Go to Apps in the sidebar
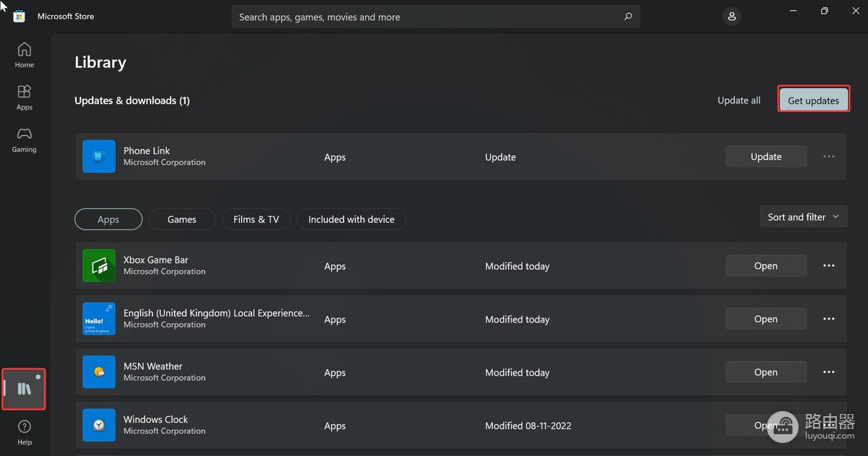This screenshot has height=456, width=868. (24, 97)
